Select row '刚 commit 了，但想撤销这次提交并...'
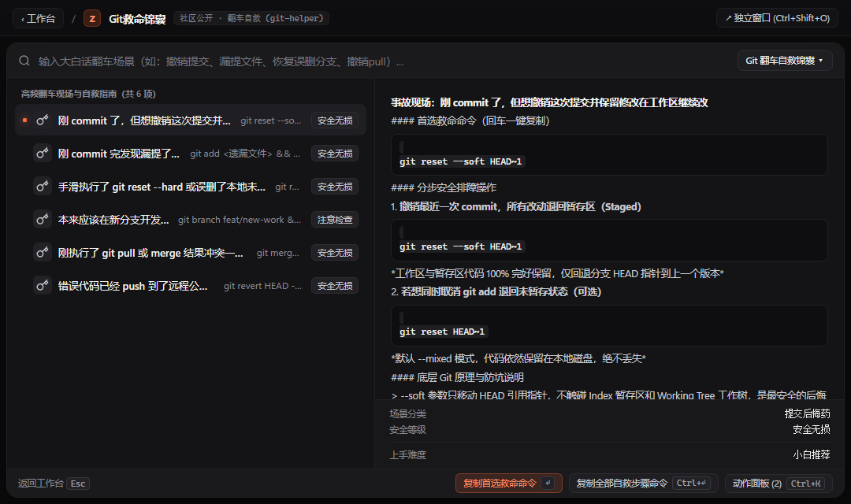851x504 pixels. pos(191,120)
